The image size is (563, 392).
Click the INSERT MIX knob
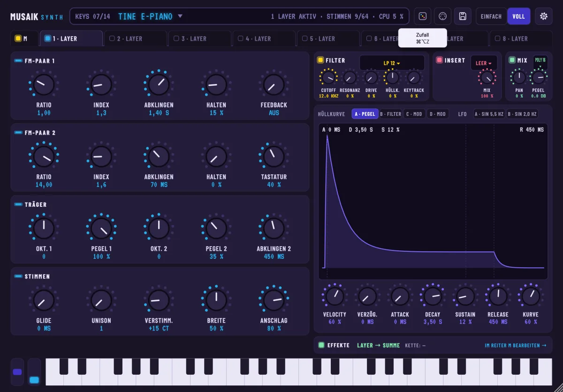(487, 77)
